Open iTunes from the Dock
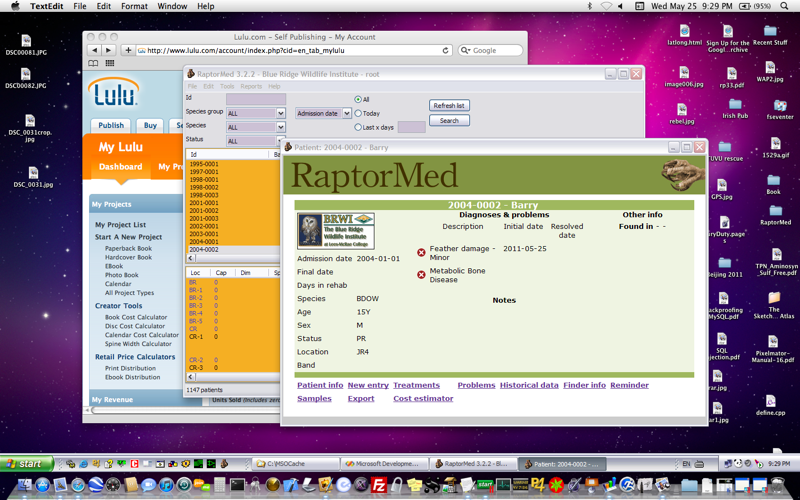The width and height of the screenshot is (800, 500). pyautogui.click(x=166, y=485)
